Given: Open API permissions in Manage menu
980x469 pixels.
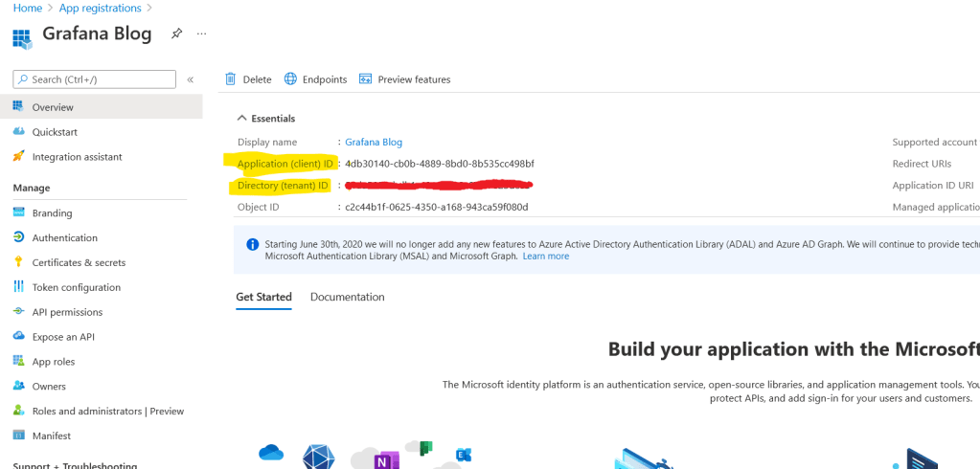Looking at the screenshot, I should (67, 312).
